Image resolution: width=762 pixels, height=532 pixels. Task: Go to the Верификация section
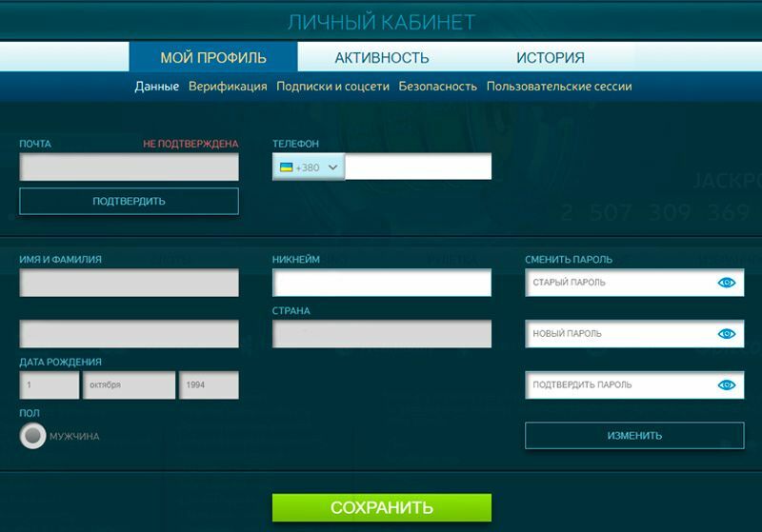coord(228,87)
